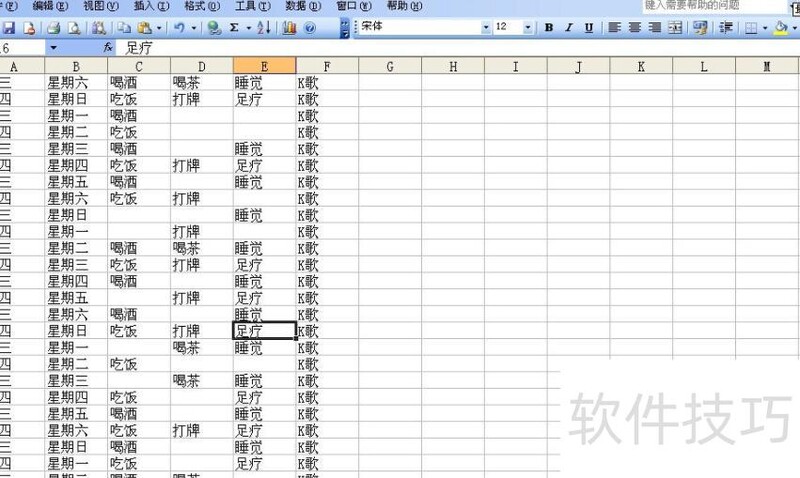The width and height of the screenshot is (800, 478).
Task: Open the 格式(O) menu
Action: (x=202, y=6)
